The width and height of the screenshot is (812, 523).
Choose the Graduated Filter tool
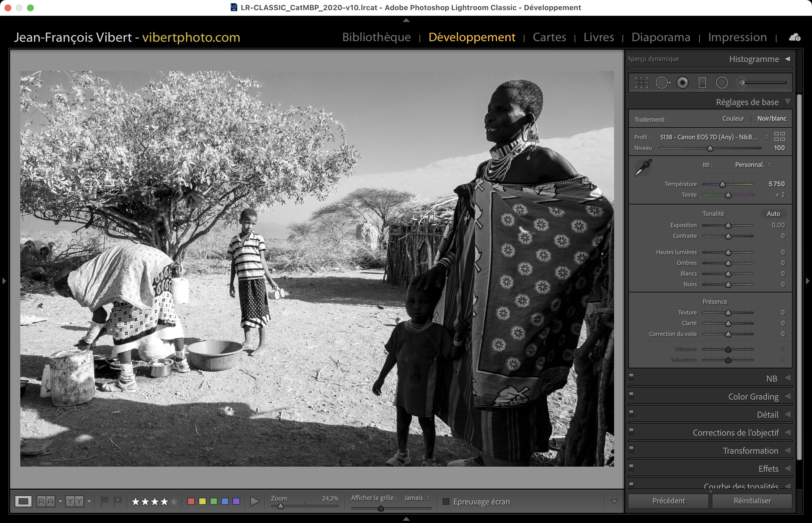click(x=702, y=83)
